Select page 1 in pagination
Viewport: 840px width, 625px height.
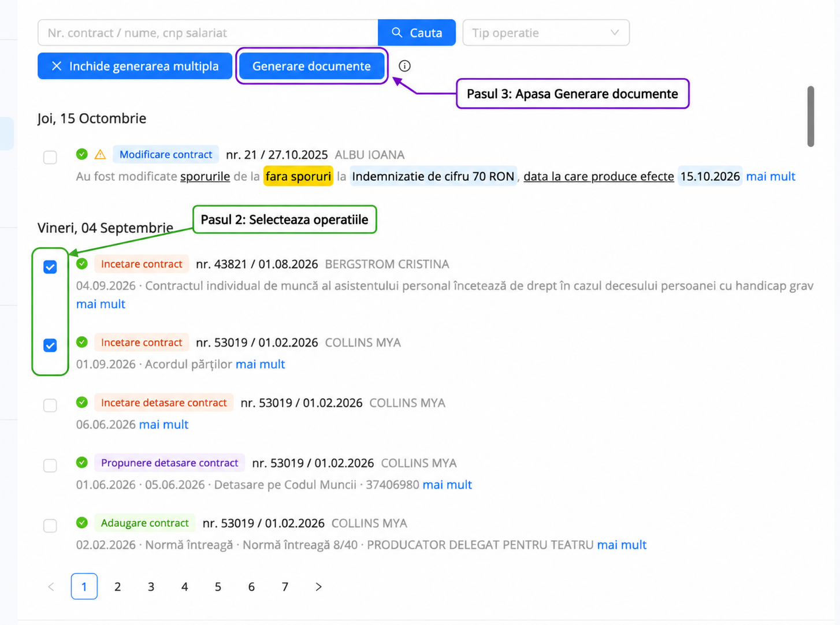coord(84,587)
